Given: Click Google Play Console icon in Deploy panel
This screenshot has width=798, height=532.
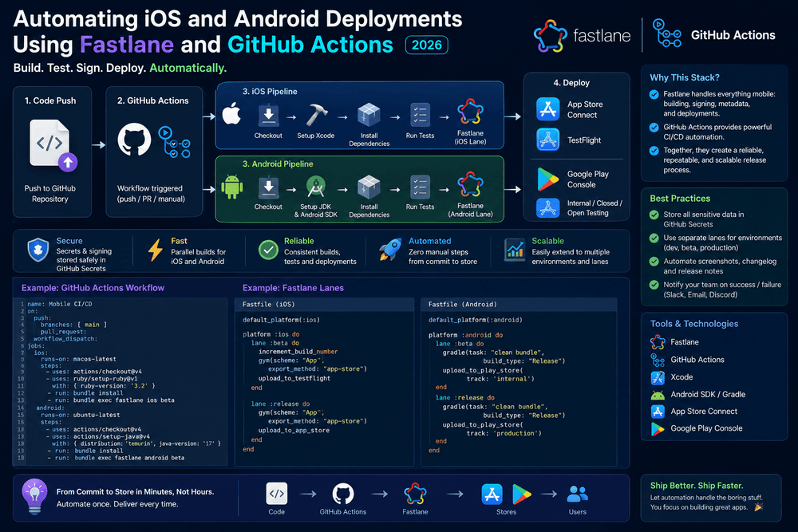Looking at the screenshot, I should tap(548, 179).
